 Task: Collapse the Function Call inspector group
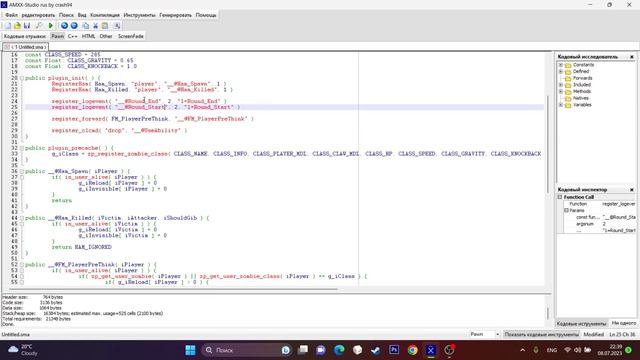click(560, 197)
